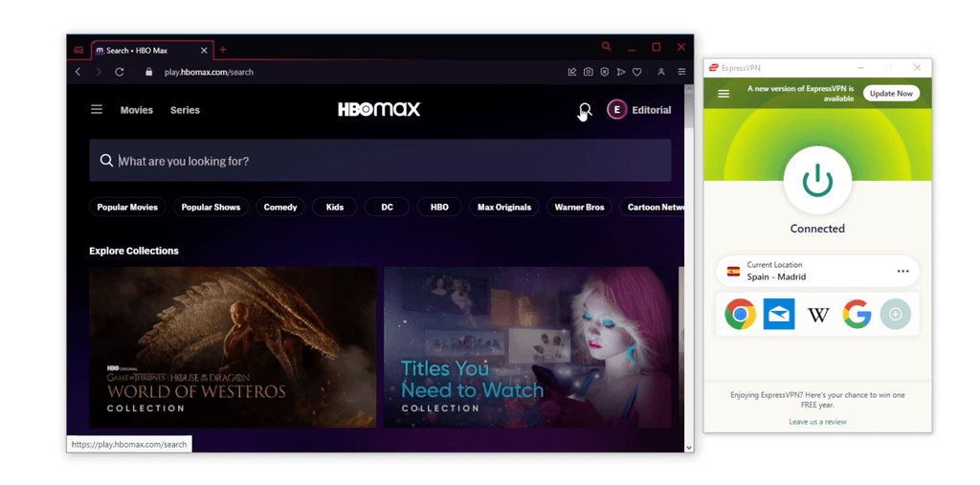
Task: Launch the Wikipedia shortcut in ExpressVPN
Action: point(818,315)
